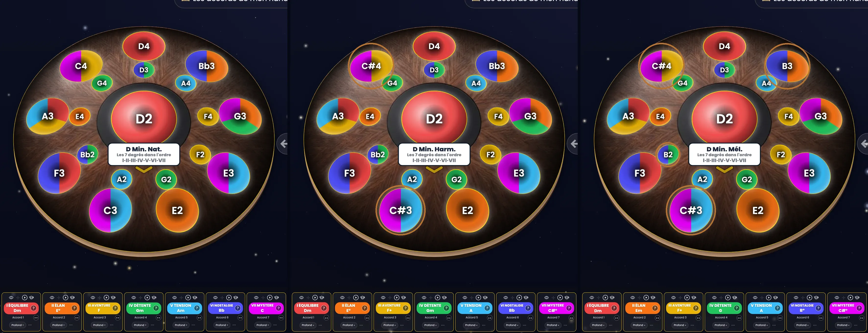Toggle eye visibility on VII MYSTÈRE C card
The height and width of the screenshot is (333, 868).
pyautogui.click(x=256, y=298)
